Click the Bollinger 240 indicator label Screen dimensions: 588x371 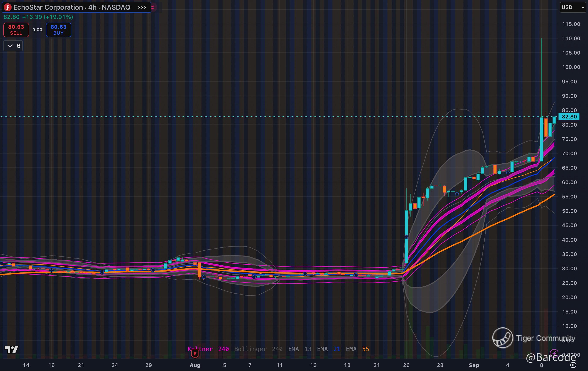(258, 349)
